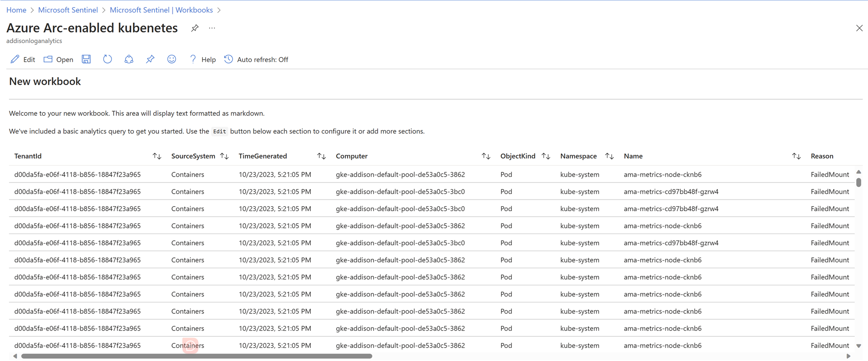Click the Computer column header label
This screenshot has width=868, height=361.
[352, 156]
